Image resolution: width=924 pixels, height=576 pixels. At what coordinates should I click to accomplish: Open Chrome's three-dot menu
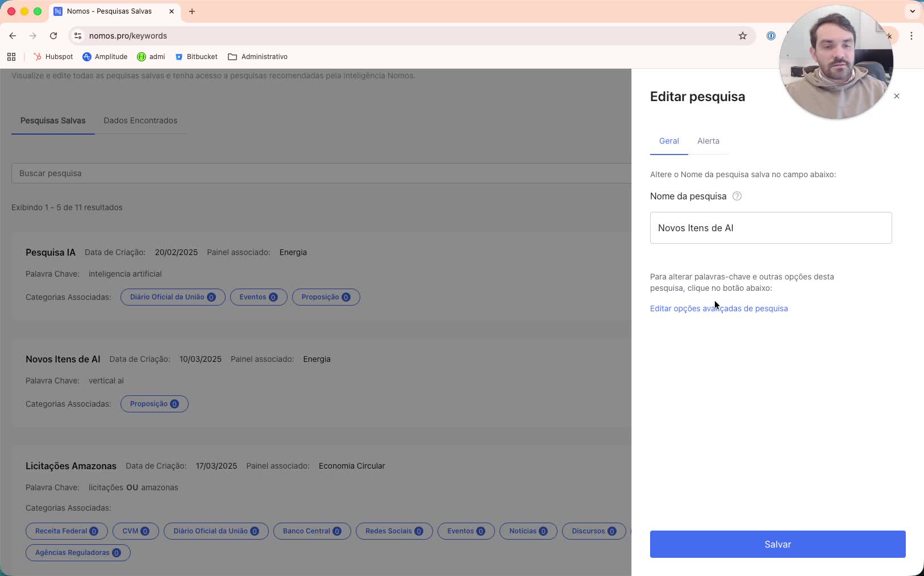coord(911,36)
